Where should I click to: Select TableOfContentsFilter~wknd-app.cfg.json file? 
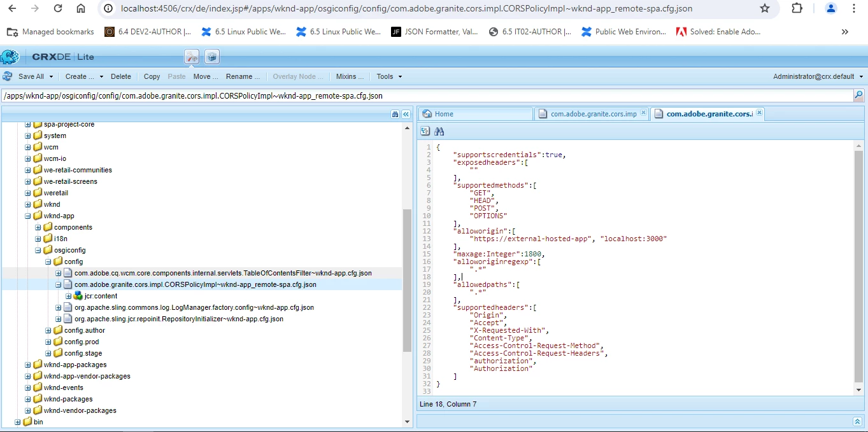click(223, 273)
